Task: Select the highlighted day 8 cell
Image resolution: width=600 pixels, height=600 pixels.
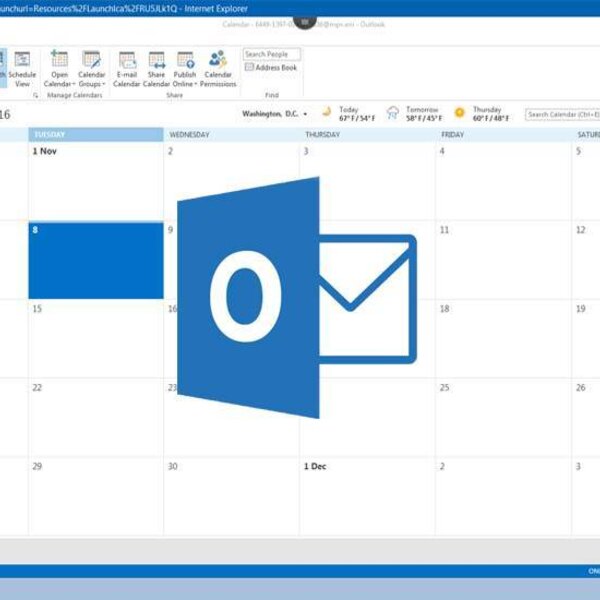Action: tap(96, 260)
